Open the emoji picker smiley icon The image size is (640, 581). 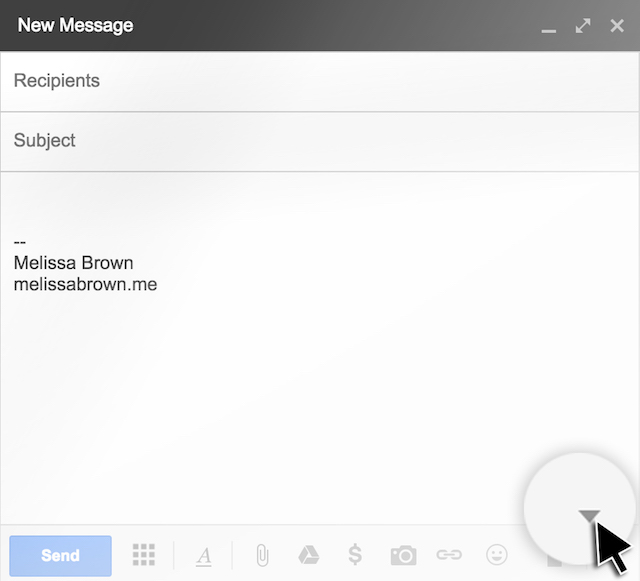click(496, 555)
